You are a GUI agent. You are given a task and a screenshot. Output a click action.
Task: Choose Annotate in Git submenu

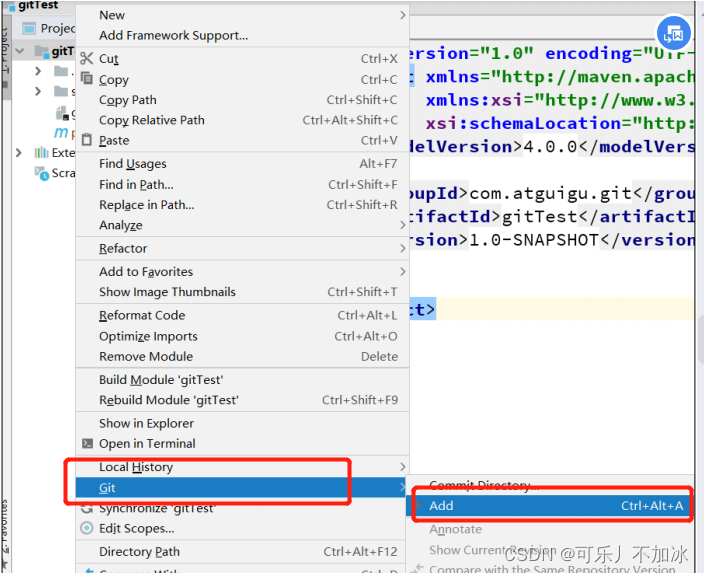pos(550,529)
